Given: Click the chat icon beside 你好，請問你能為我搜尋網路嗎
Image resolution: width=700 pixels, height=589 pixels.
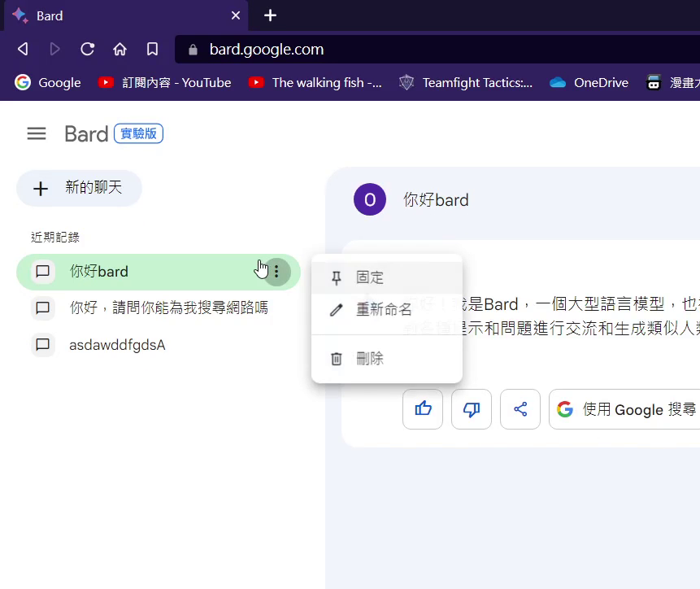Looking at the screenshot, I should click(43, 308).
